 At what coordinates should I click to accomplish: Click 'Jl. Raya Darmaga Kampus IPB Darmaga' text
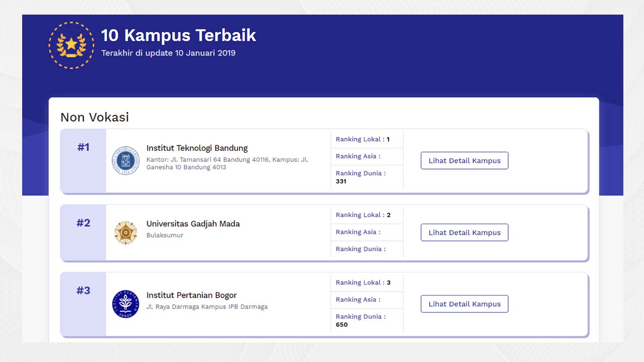point(207,307)
